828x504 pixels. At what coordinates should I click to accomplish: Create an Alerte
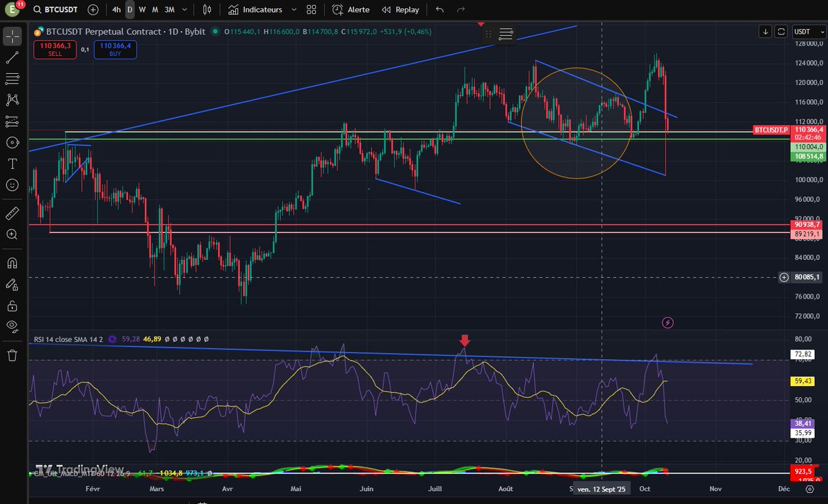pos(351,10)
